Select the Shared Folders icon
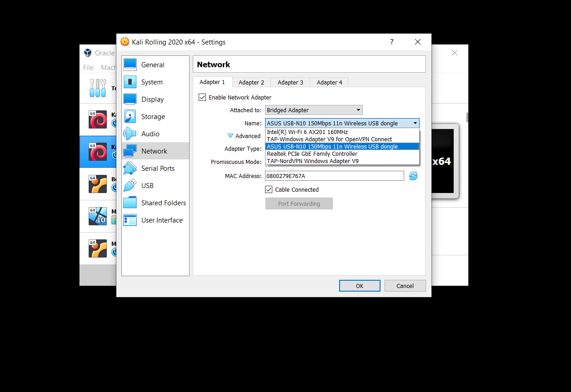This screenshot has width=571, height=392. click(130, 203)
